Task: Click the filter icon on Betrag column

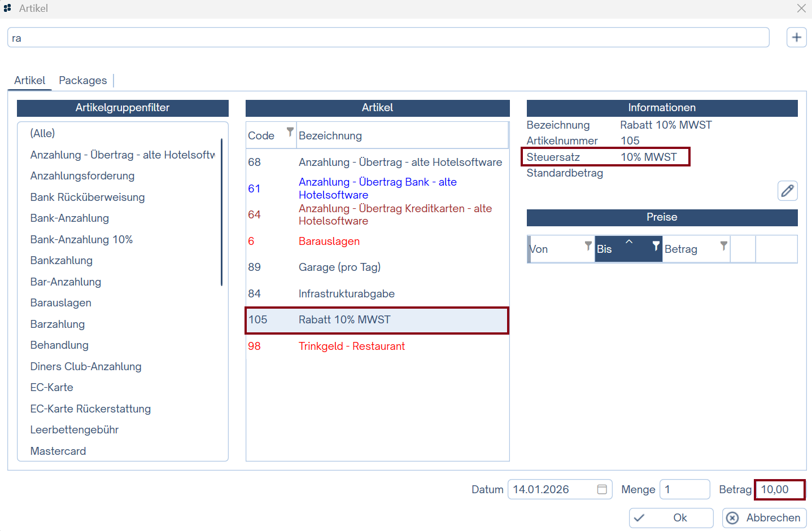Action: (723, 245)
